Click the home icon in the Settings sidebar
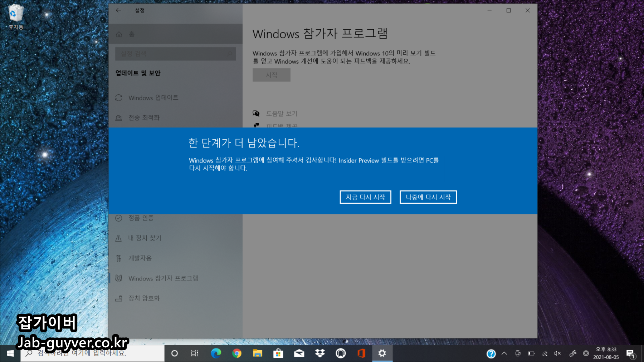Image resolution: width=644 pixels, height=362 pixels. pos(119,34)
